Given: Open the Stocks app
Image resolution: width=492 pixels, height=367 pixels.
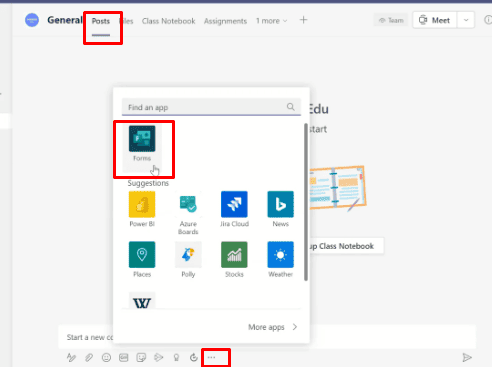Looking at the screenshot, I should [234, 259].
